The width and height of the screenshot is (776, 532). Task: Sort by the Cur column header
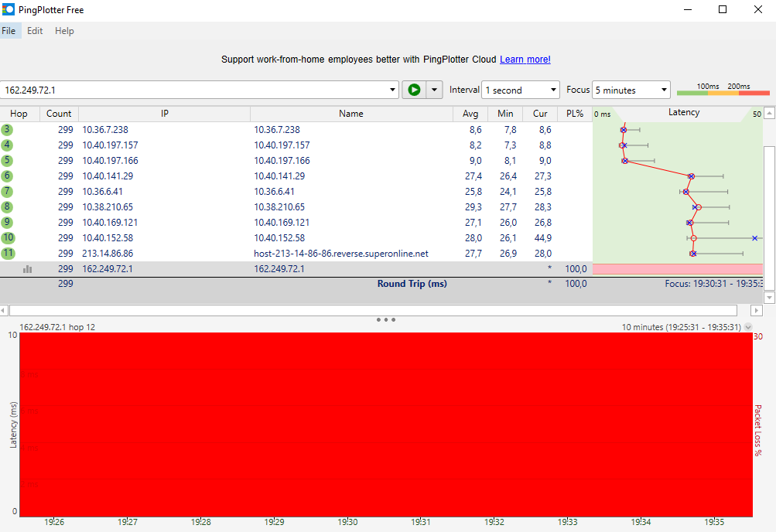(540, 114)
